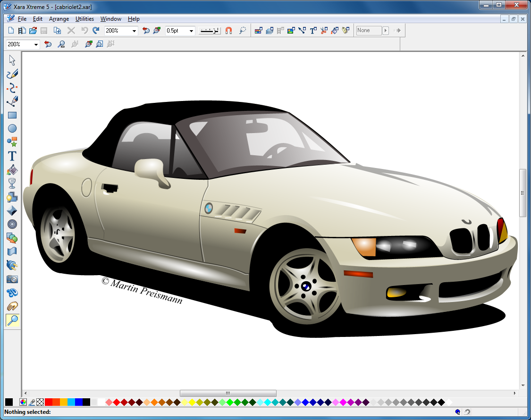Viewport: 531px width, 420px height.
Task: Select the Push tool
Action: click(x=12, y=306)
